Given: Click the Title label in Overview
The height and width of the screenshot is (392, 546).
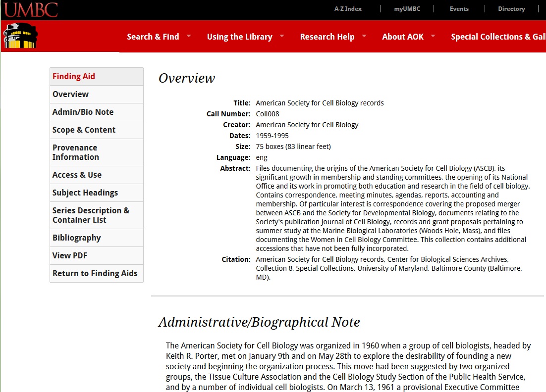Looking at the screenshot, I should click(x=242, y=103).
